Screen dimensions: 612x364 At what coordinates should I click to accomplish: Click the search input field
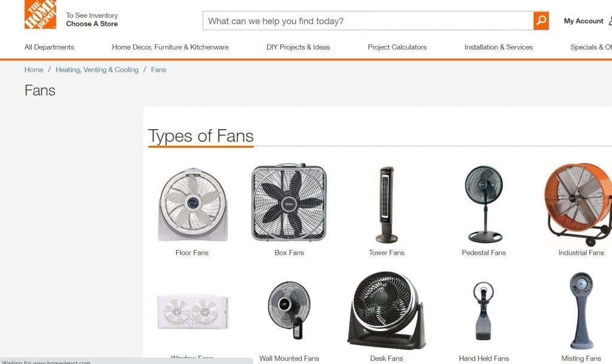coord(368,21)
